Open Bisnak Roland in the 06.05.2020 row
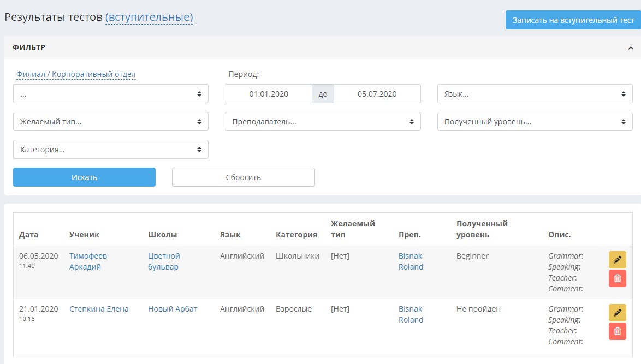 click(411, 261)
